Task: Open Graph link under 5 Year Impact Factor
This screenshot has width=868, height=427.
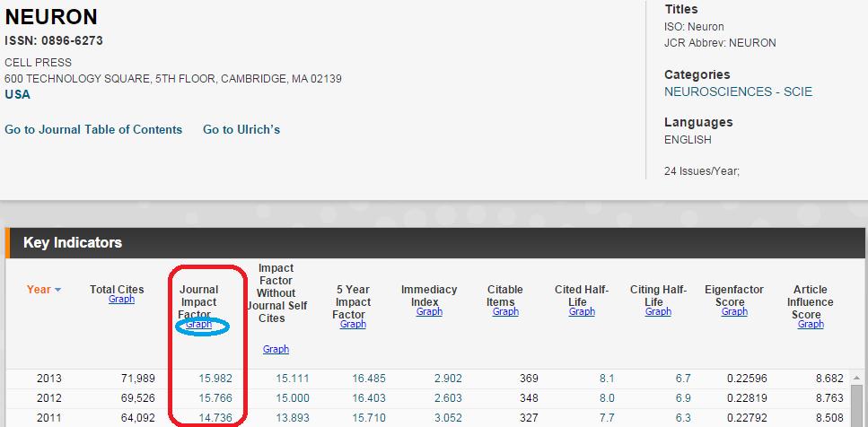Action: coord(353,324)
